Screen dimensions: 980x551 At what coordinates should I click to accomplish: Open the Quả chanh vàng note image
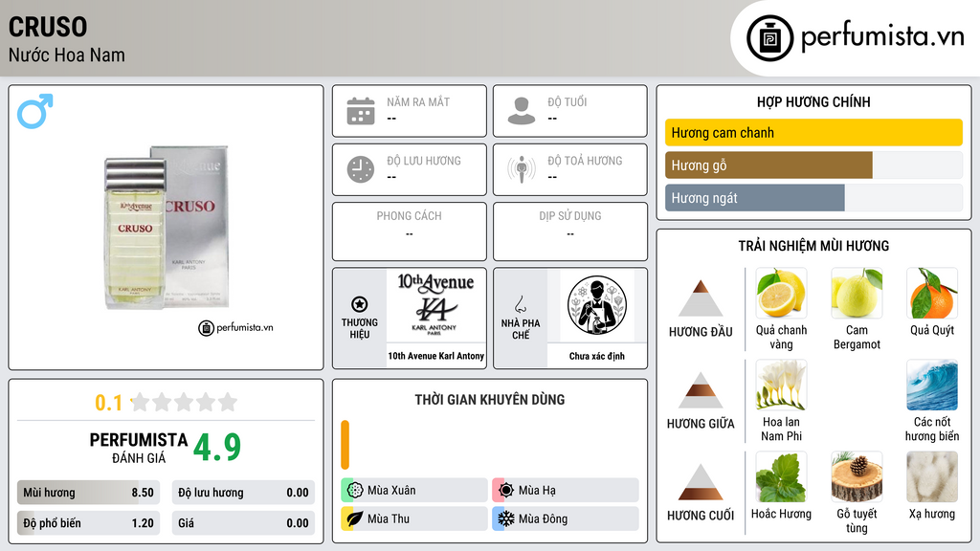tap(781, 293)
